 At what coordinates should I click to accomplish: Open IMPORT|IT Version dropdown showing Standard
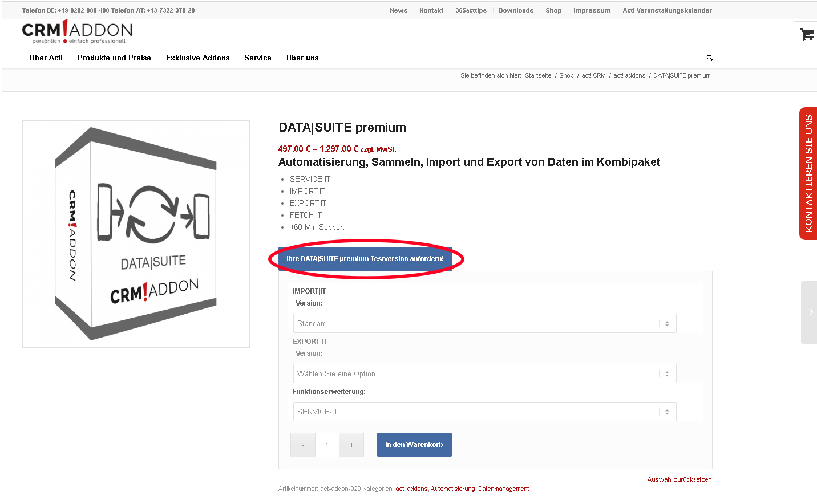(x=484, y=323)
